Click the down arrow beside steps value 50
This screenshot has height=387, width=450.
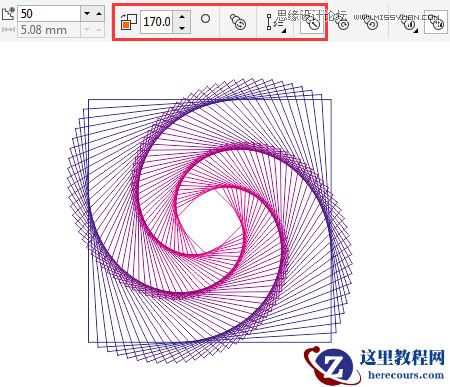pos(87,14)
